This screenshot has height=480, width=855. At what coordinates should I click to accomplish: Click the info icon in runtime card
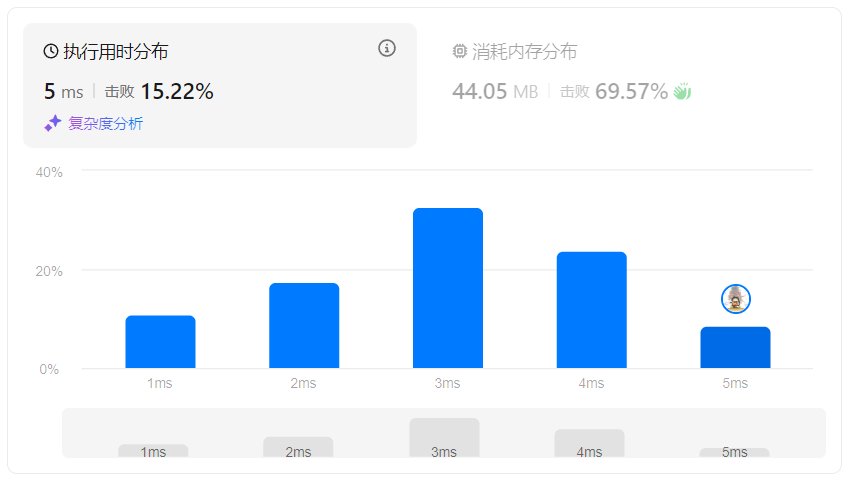[387, 49]
